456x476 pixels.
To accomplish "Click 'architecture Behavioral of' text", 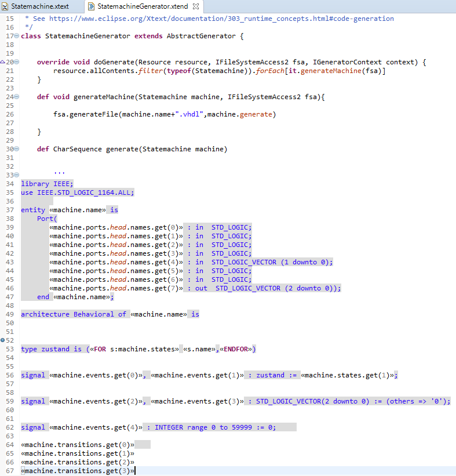I will pos(74,314).
